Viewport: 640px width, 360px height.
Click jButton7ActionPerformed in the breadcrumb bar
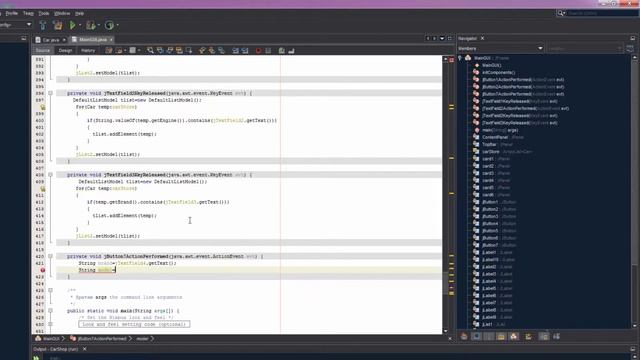[102, 338]
